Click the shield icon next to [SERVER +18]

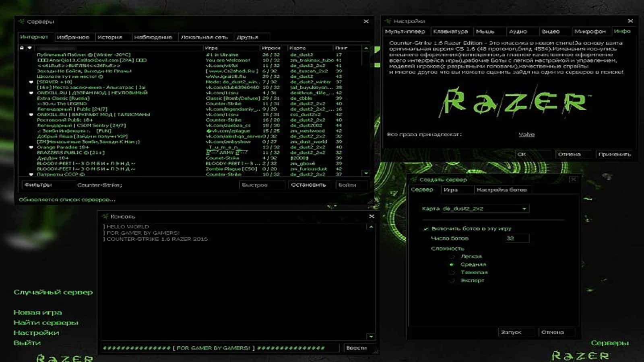[31, 82]
